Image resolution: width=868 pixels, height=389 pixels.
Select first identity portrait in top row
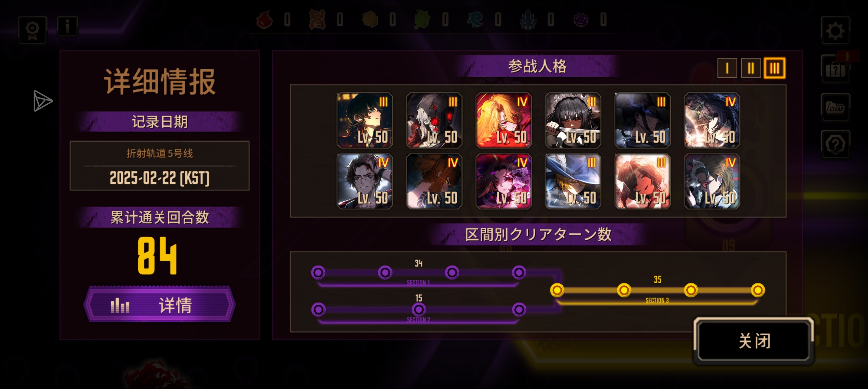pyautogui.click(x=365, y=120)
